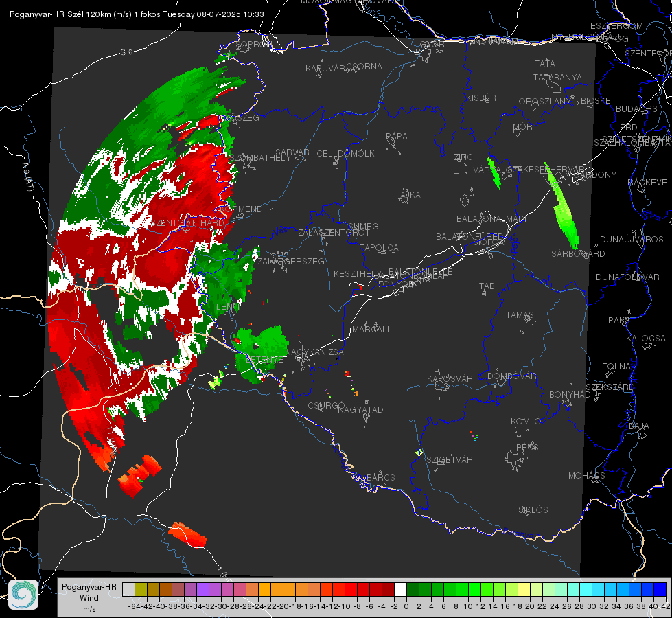
Task: Click the gray swatch at legend's left end
Action: pos(128,589)
